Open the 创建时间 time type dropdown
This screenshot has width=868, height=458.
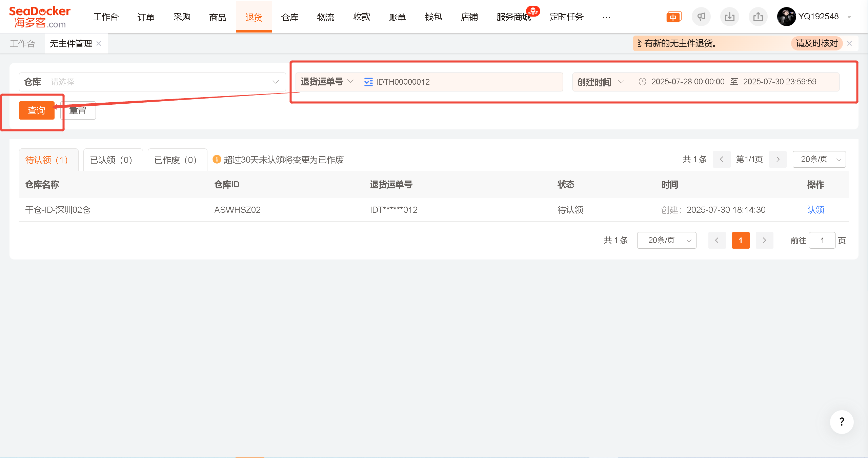click(601, 82)
